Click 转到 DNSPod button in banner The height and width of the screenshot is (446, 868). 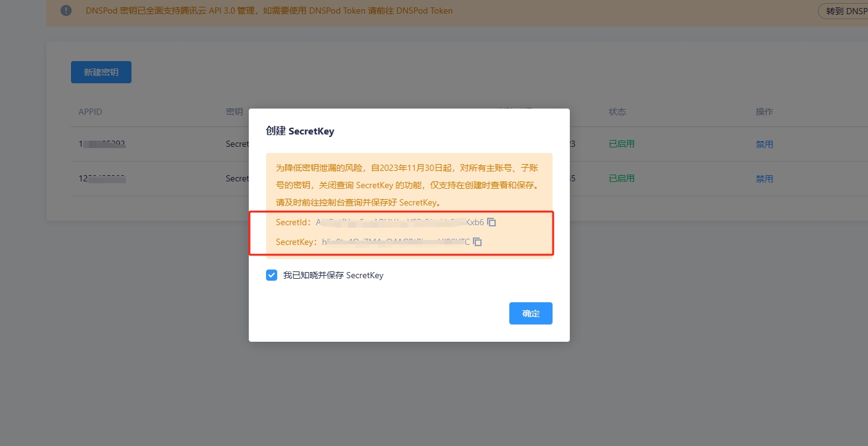point(843,11)
